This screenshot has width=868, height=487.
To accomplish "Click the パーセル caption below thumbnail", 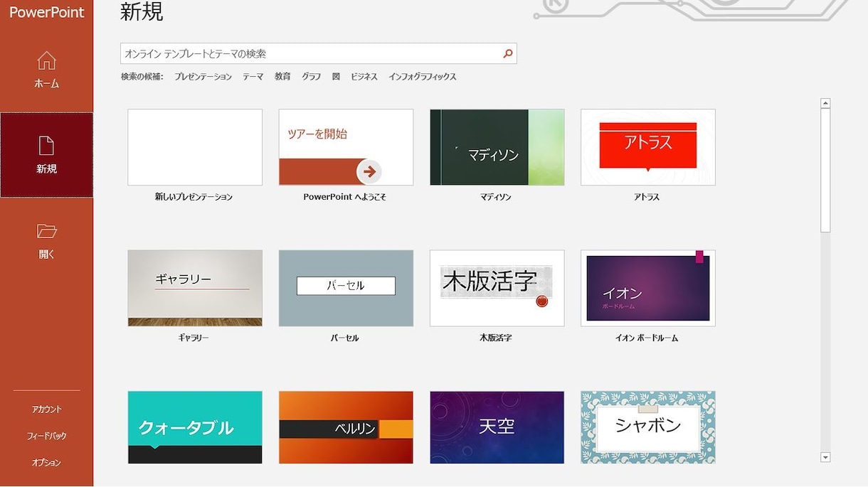I will (x=345, y=338).
